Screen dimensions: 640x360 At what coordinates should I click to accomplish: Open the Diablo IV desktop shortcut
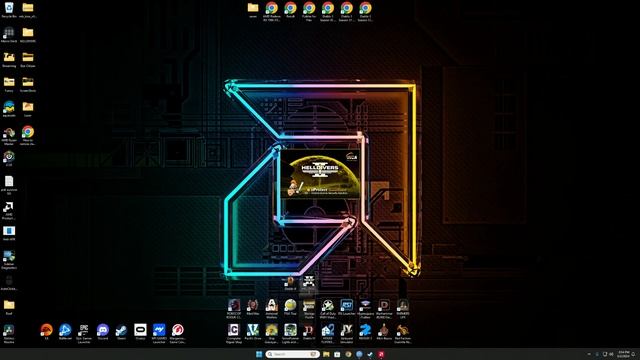pyautogui.click(x=309, y=332)
